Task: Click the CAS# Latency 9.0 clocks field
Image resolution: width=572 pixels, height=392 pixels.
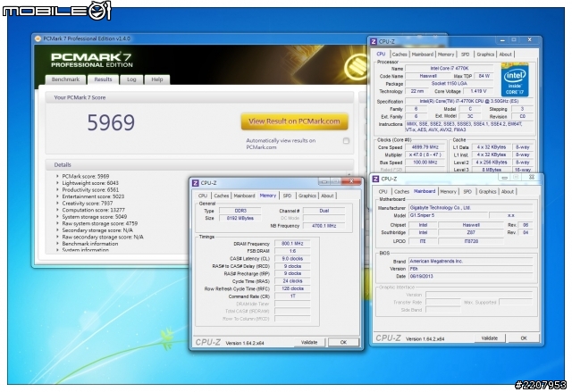Action: (x=292, y=259)
